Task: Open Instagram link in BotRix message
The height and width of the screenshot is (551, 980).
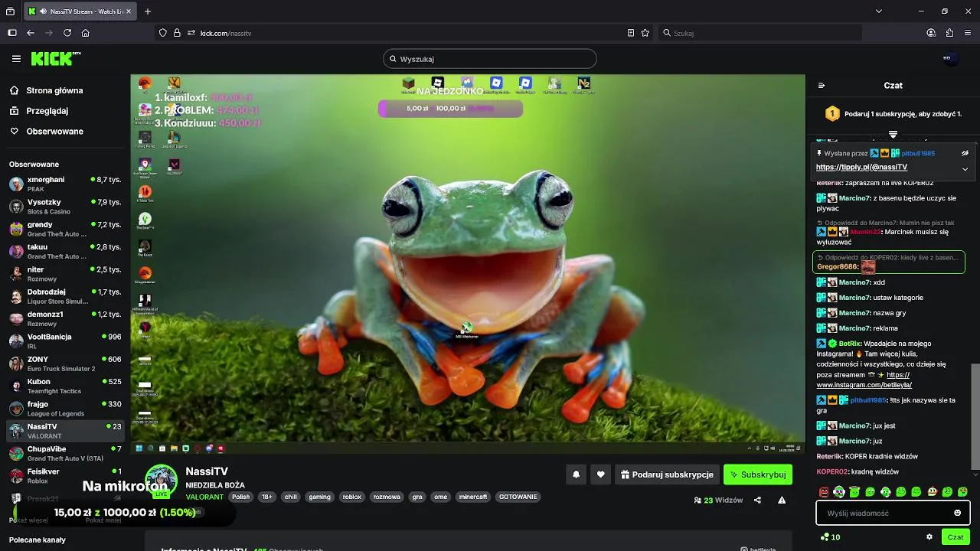Action: click(x=866, y=380)
